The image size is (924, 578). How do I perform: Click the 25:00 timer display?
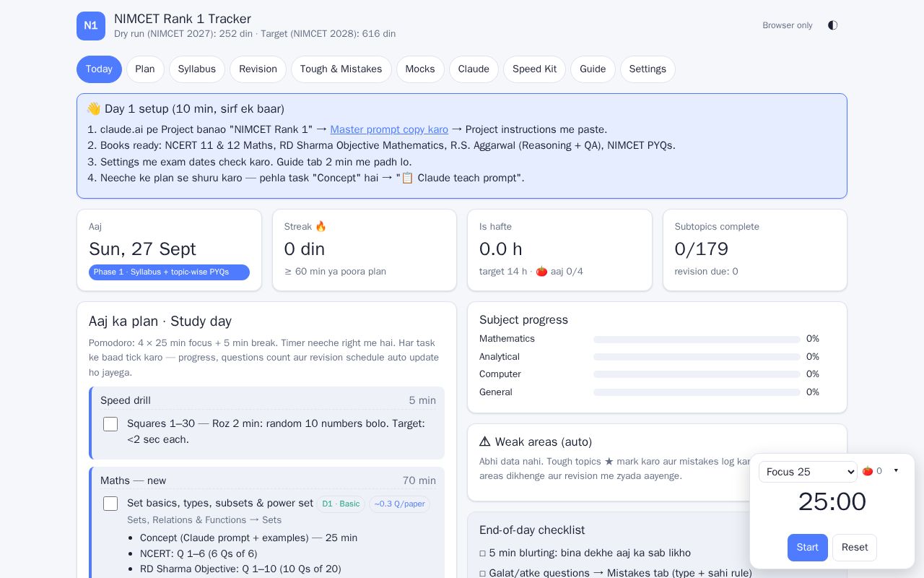[832, 501]
